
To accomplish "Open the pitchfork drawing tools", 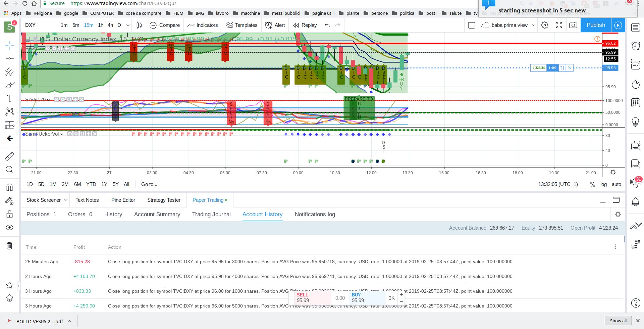I will click(10, 72).
